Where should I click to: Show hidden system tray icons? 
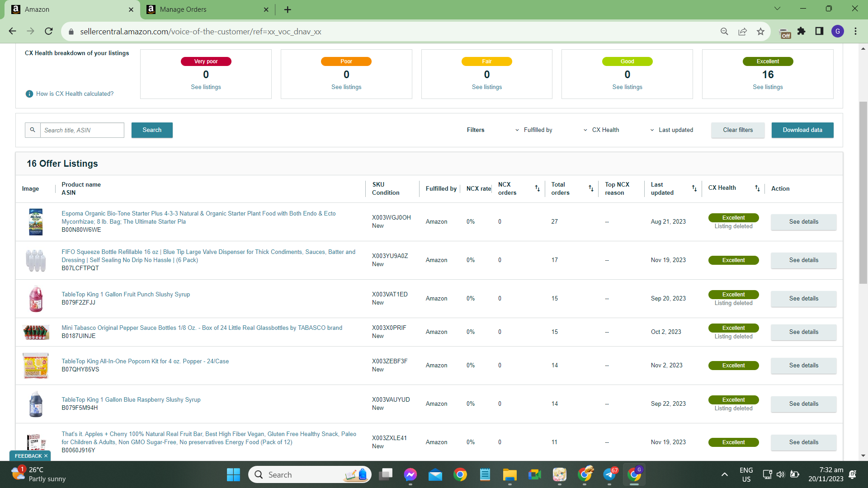tap(725, 474)
